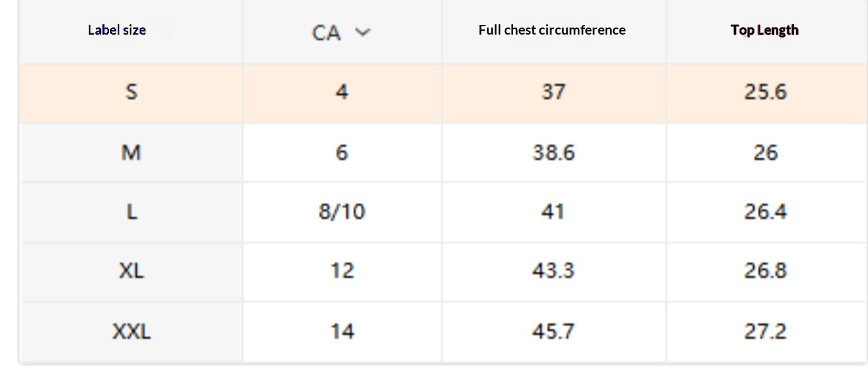Image resolution: width=868 pixels, height=376 pixels.
Task: Click the Label size column header
Action: pyautogui.click(x=117, y=30)
